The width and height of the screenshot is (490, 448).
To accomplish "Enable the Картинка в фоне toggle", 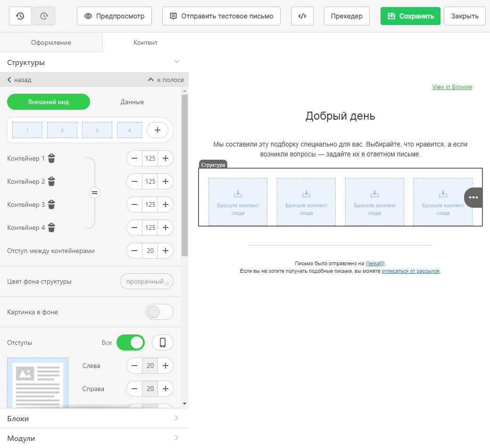I will (159, 312).
